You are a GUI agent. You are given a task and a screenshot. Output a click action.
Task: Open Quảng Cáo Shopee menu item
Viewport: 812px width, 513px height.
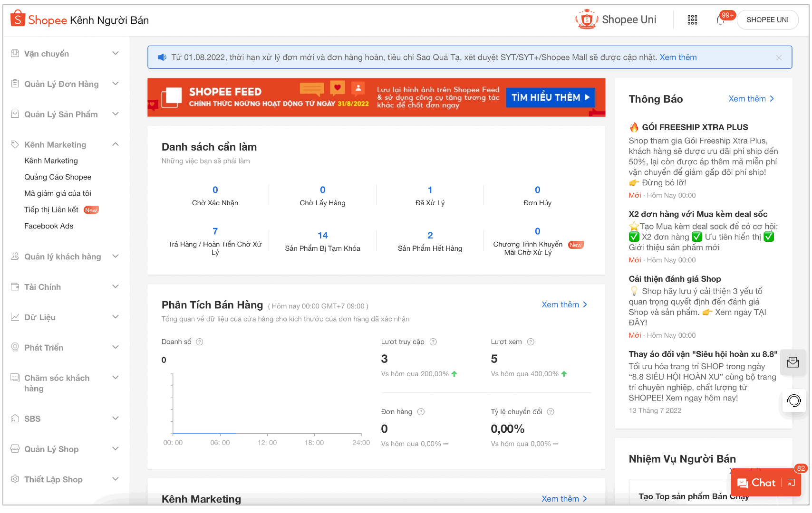(58, 177)
